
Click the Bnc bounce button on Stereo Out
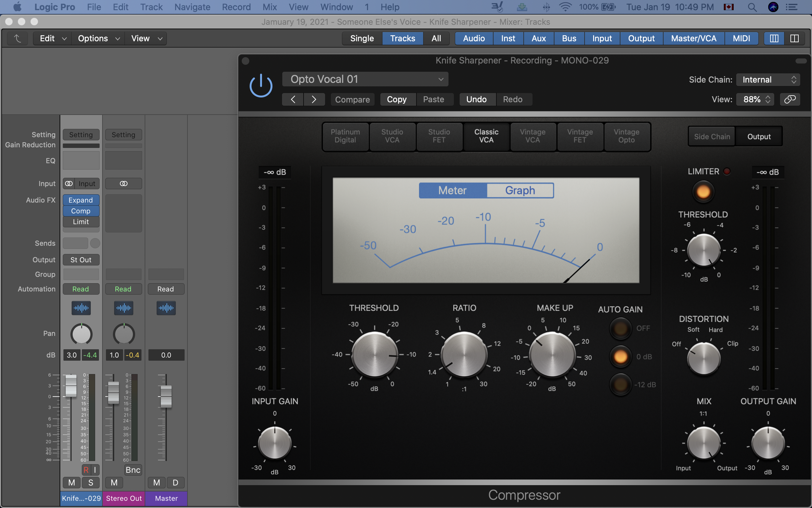click(133, 470)
